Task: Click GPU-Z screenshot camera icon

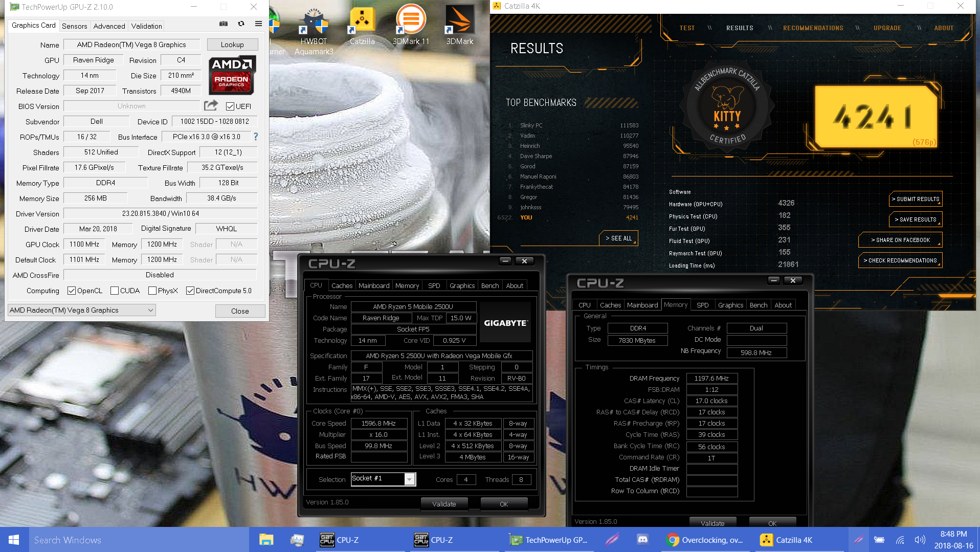Action: [x=224, y=24]
